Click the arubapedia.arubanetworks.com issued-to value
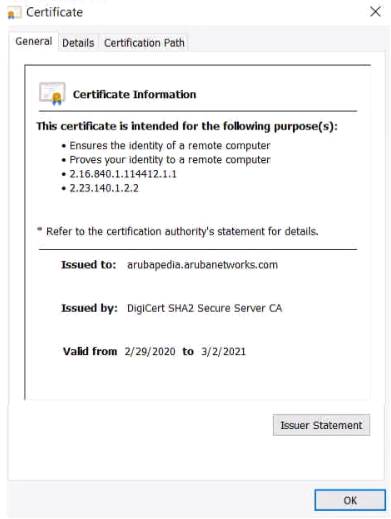Image resolution: width=391 pixels, height=519 pixels. (x=202, y=265)
